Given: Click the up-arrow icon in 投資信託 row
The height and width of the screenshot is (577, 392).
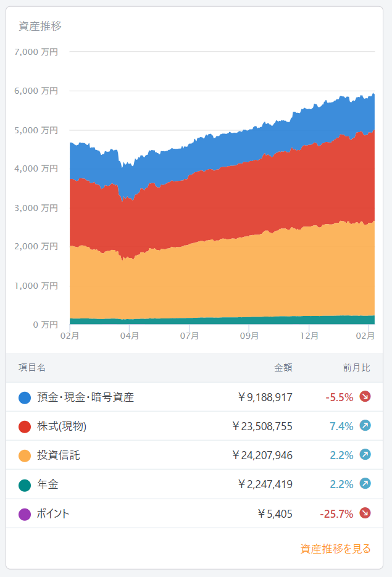Looking at the screenshot, I should (365, 455).
